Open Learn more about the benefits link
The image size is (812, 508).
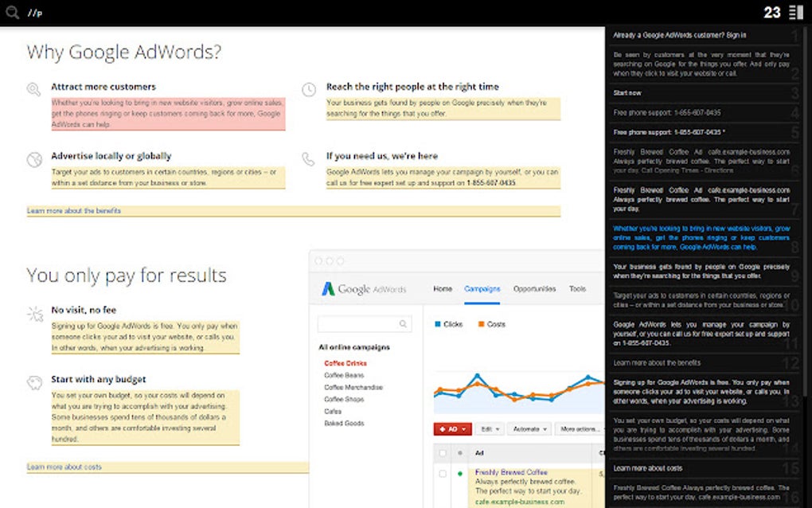click(60, 210)
